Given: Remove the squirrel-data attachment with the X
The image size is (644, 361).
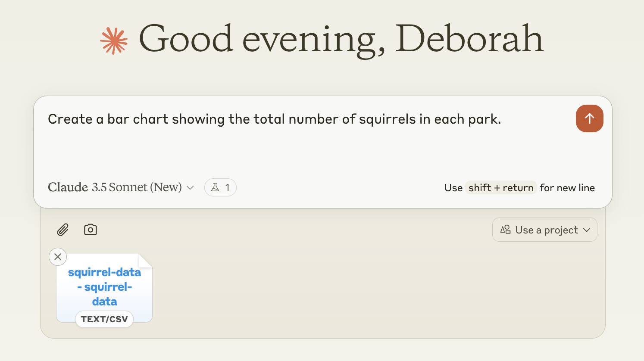Looking at the screenshot, I should [x=58, y=257].
